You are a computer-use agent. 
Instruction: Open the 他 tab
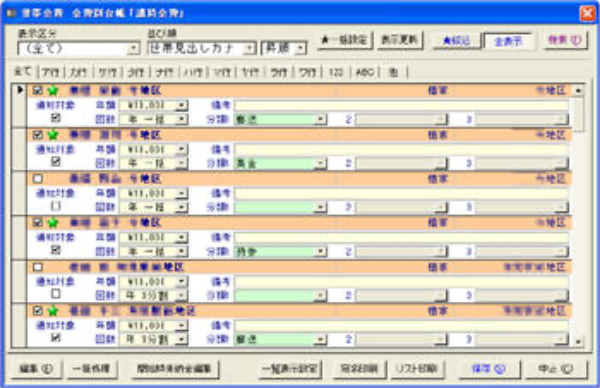point(393,72)
